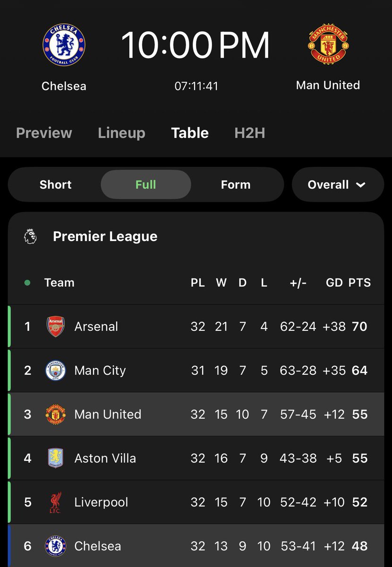
Task: Tap the Chelsea crest in match header
Action: pos(64,46)
